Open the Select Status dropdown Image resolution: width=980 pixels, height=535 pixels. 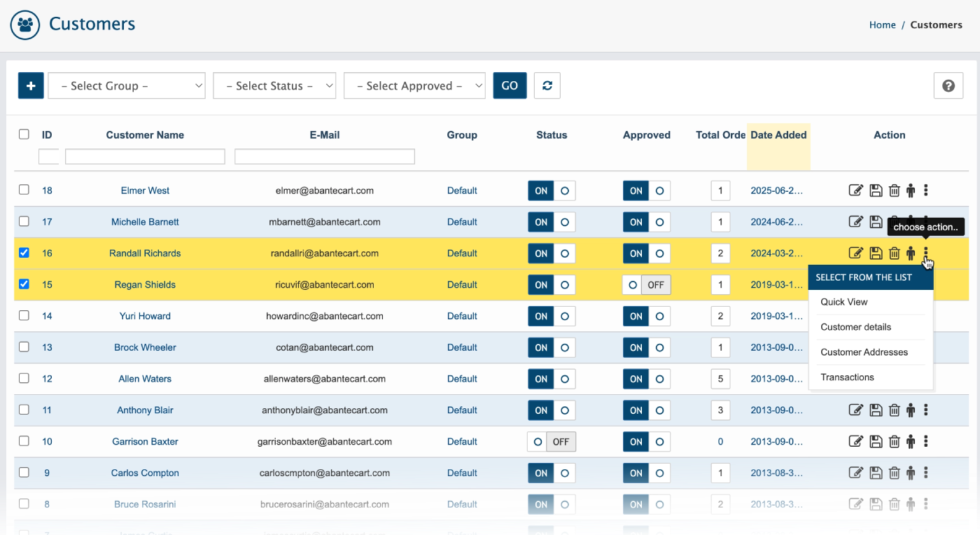point(274,85)
